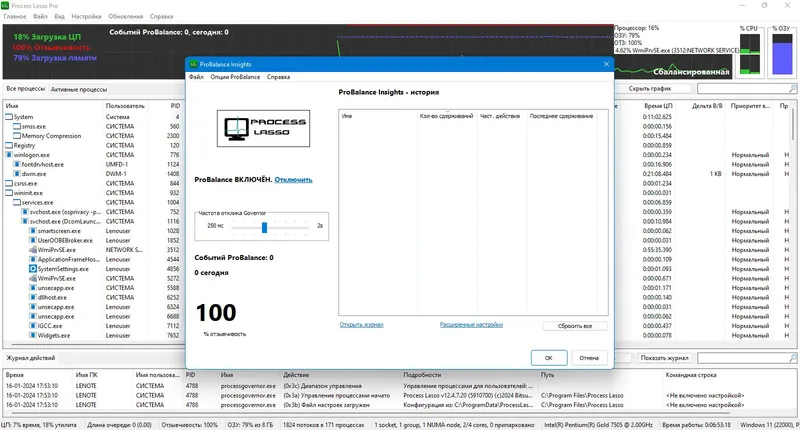Click the Отключить link to disable ProBalance
Viewport: 800px width, 430px height.
click(x=293, y=180)
